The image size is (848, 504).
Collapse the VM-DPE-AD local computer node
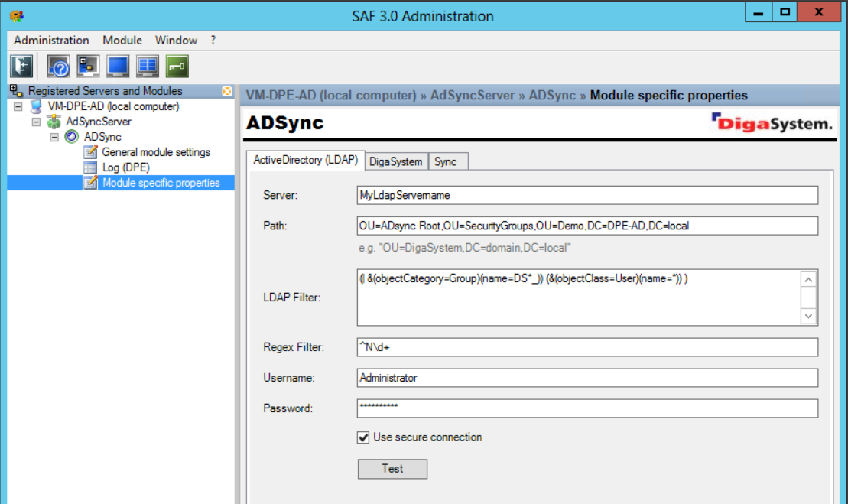pos(18,106)
